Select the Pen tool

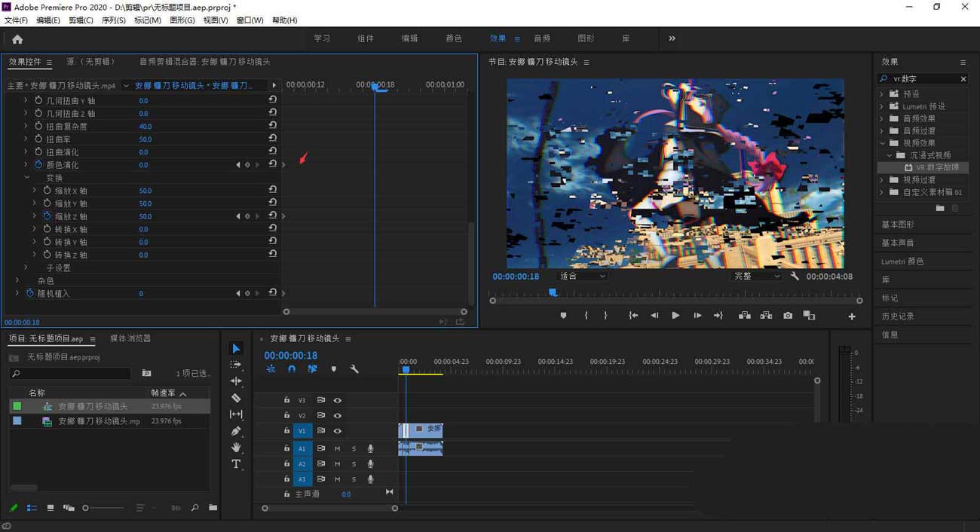pos(236,431)
